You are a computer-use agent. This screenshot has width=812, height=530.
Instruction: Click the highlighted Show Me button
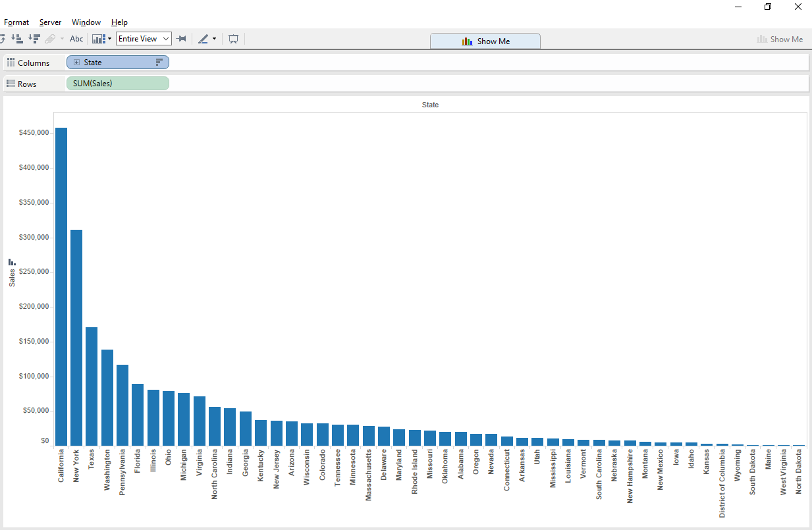[485, 41]
